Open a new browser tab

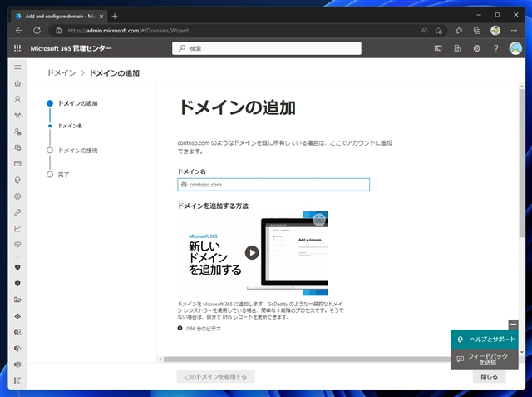tap(115, 16)
